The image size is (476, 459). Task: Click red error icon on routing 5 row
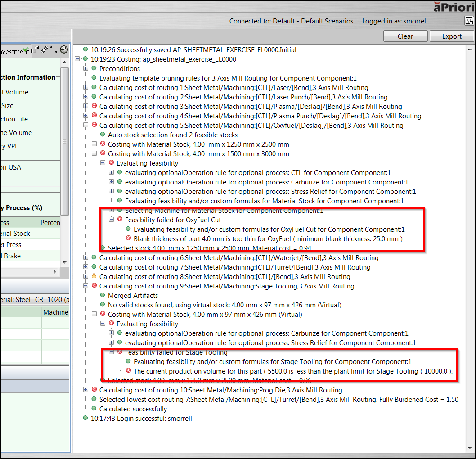(x=94, y=125)
